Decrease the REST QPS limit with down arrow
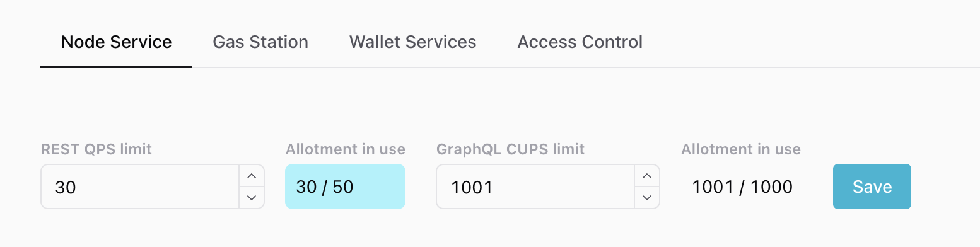The height and width of the screenshot is (247, 980). pos(251,198)
